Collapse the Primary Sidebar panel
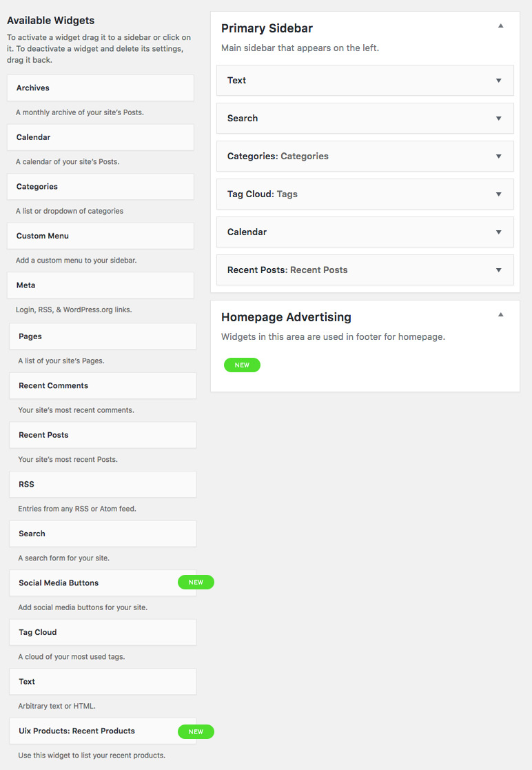532x770 pixels. (500, 26)
